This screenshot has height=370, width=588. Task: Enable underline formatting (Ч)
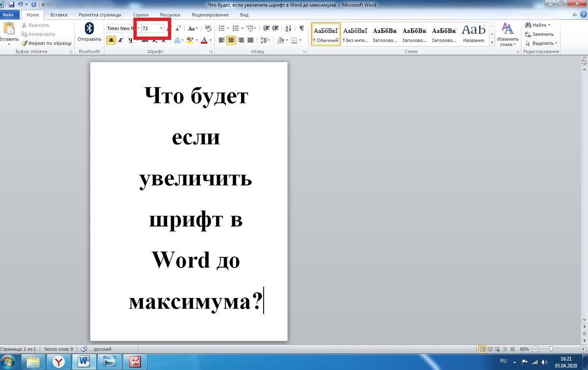tap(130, 40)
